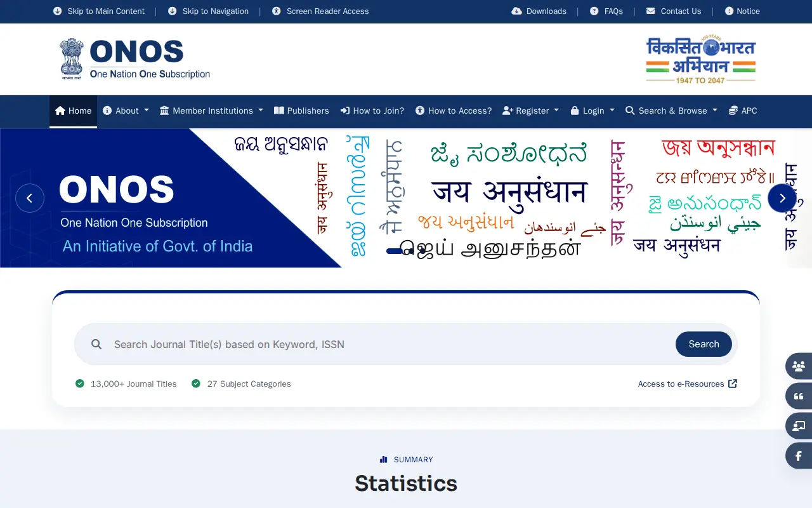Image resolution: width=812 pixels, height=508 pixels.
Task: Click the coins icon beside APC
Action: coord(734,110)
